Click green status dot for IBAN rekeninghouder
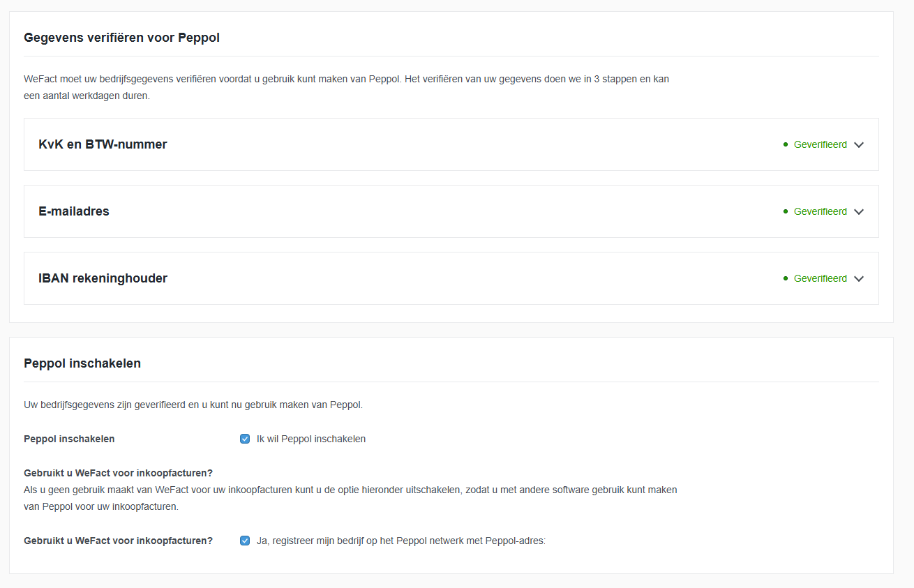Viewport: 914px width, 588px height. 786,278
